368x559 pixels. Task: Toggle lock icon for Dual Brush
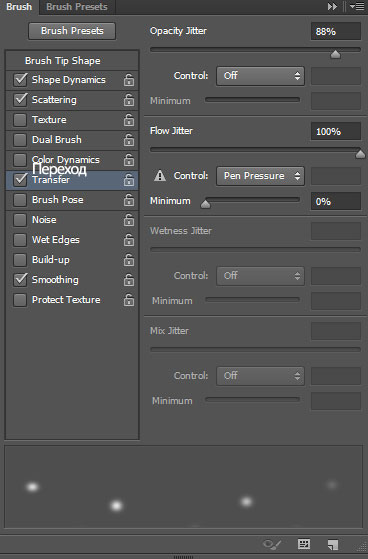[129, 140]
